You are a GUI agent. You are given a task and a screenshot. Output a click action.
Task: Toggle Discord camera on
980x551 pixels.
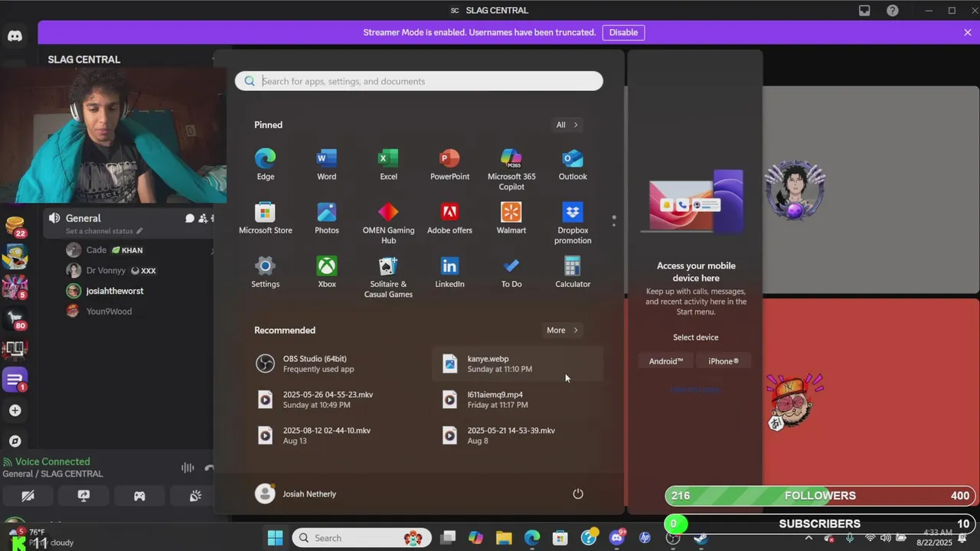pyautogui.click(x=28, y=496)
